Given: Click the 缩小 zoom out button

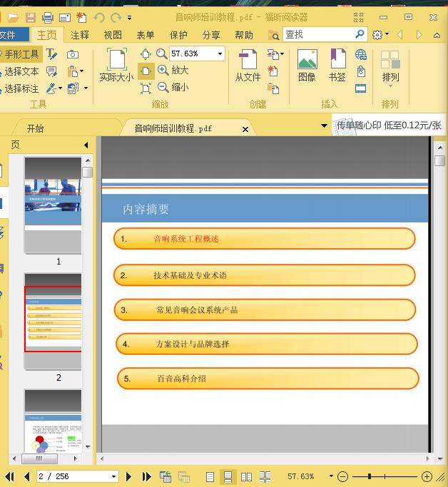Looking at the screenshot, I should pos(173,87).
